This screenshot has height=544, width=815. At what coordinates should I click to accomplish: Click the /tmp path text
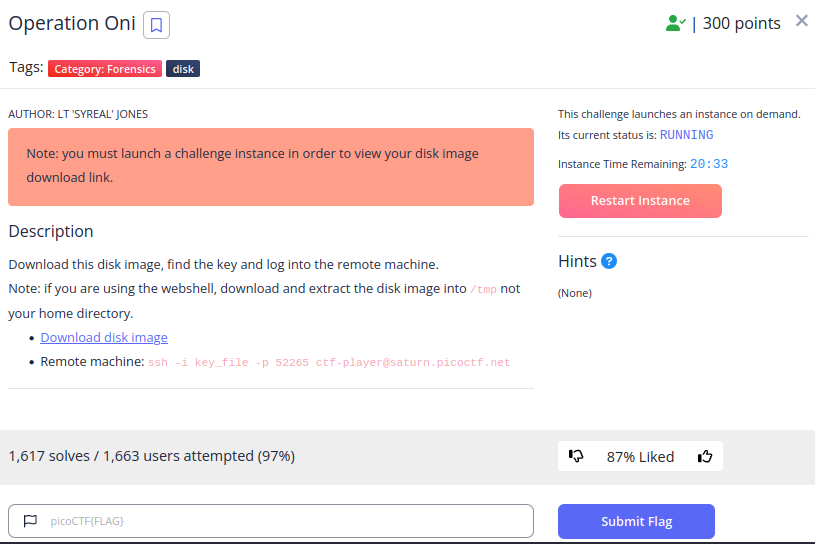tap(483, 289)
